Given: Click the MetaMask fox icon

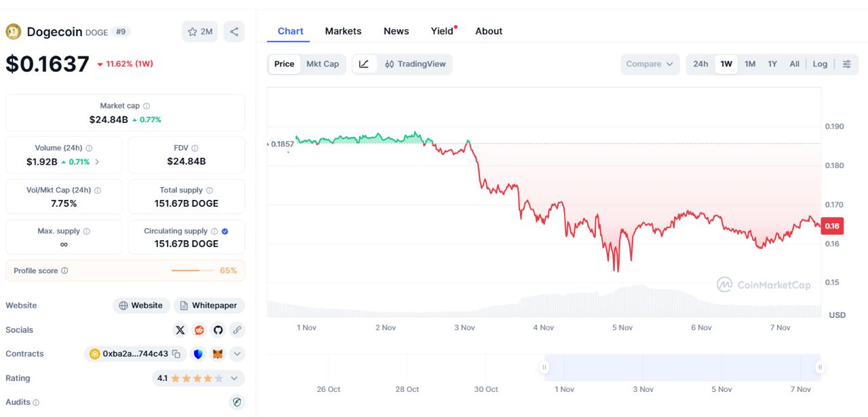Looking at the screenshot, I should click(x=218, y=354).
